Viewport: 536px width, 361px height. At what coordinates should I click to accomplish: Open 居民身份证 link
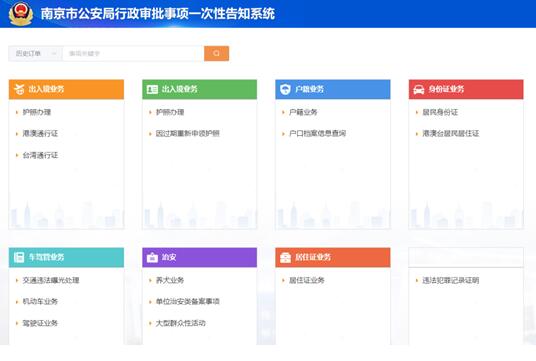440,112
